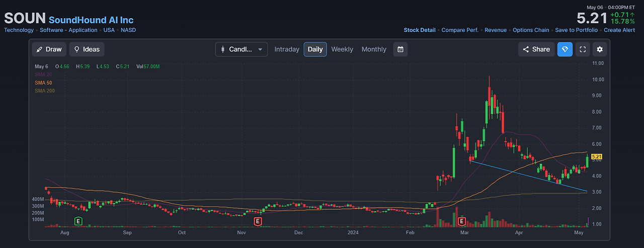Screen dimensions: 644x248
Task: Click the Technology sector link
Action: (19, 30)
